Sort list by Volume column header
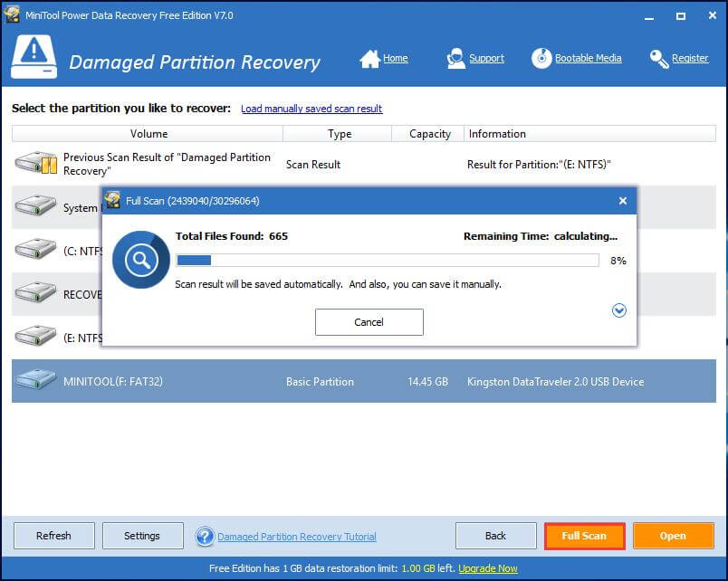The width and height of the screenshot is (728, 581). (148, 134)
